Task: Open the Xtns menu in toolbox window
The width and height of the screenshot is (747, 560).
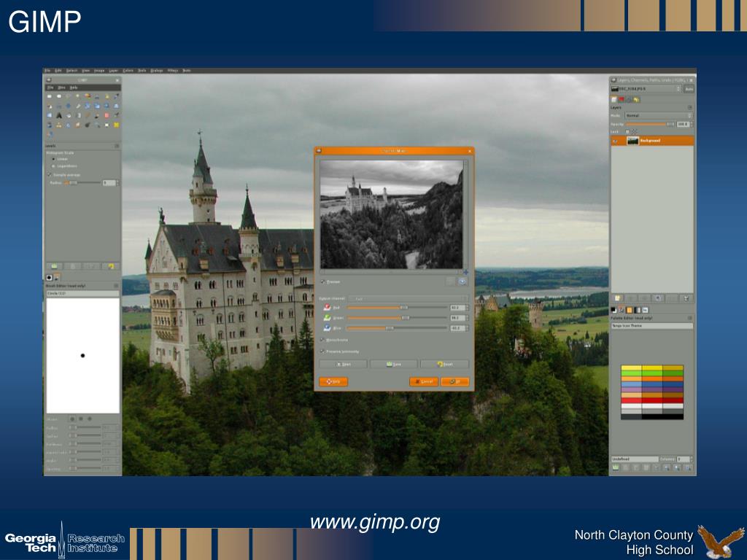Action: tap(61, 87)
